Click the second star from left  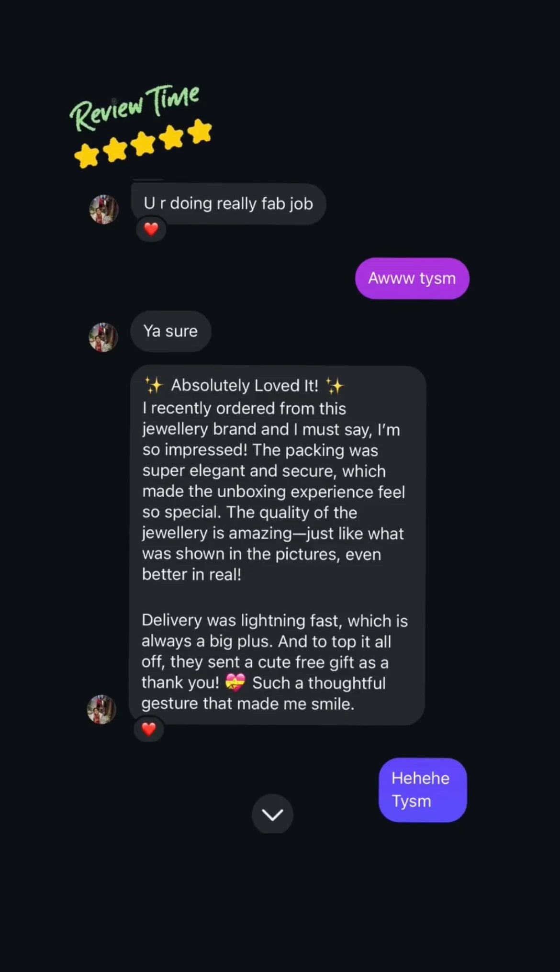click(x=115, y=149)
